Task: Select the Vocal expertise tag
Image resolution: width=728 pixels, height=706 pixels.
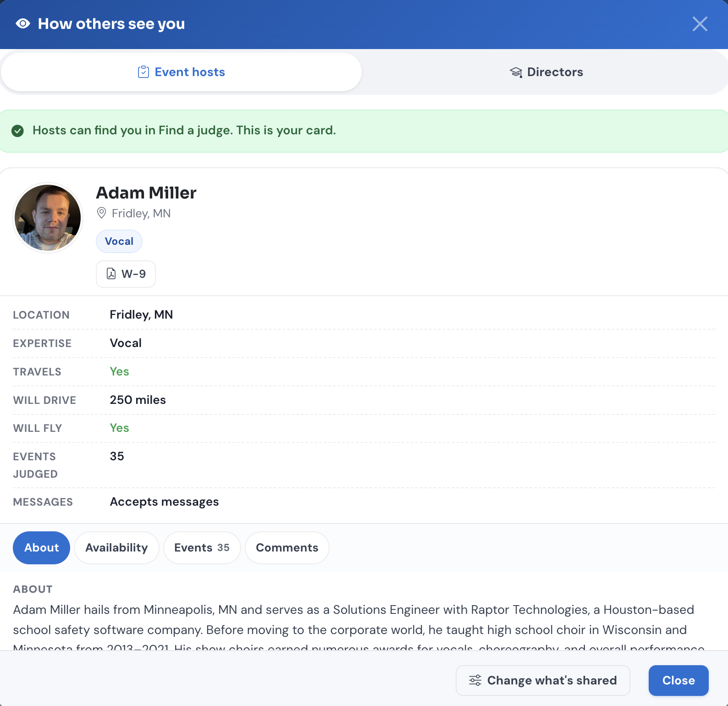Action: pos(119,241)
